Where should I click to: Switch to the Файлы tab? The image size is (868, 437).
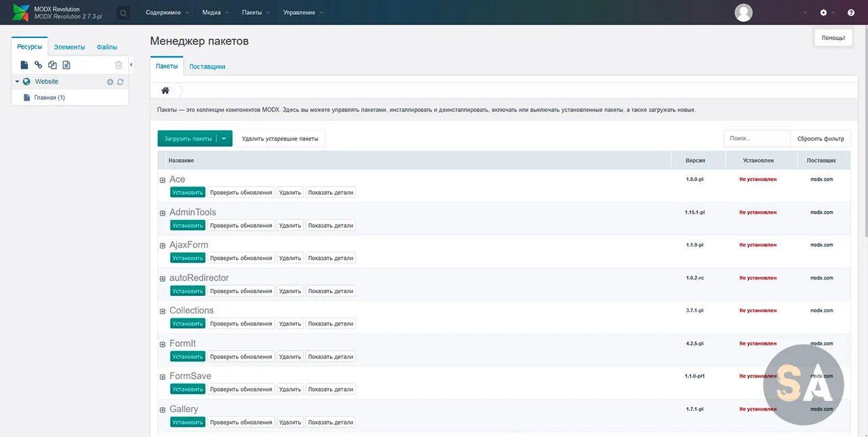107,47
